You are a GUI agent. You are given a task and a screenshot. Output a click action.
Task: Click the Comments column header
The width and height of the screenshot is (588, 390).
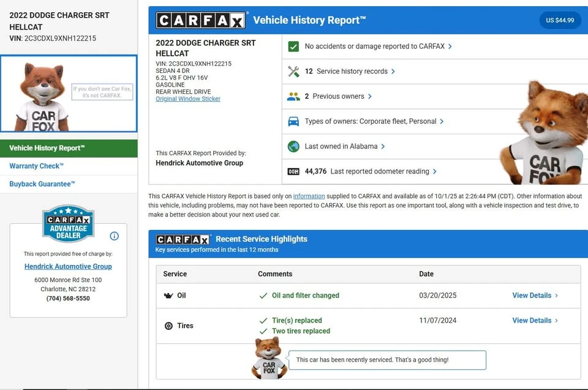tap(275, 274)
